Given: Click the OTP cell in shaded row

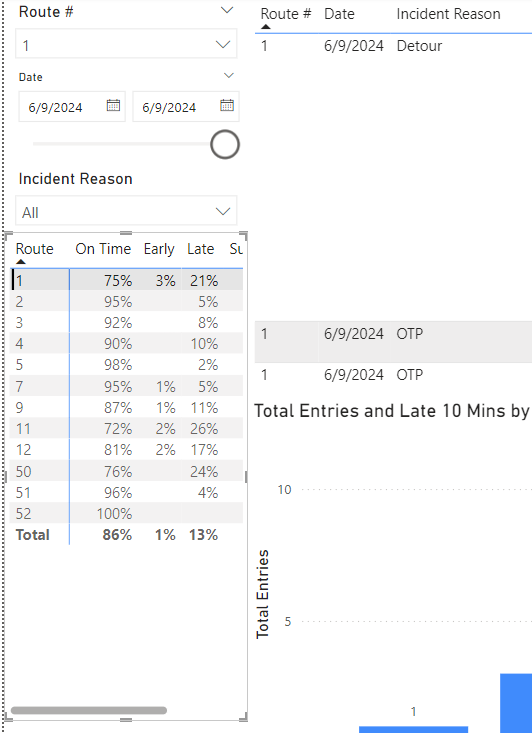Looking at the screenshot, I should point(410,334).
